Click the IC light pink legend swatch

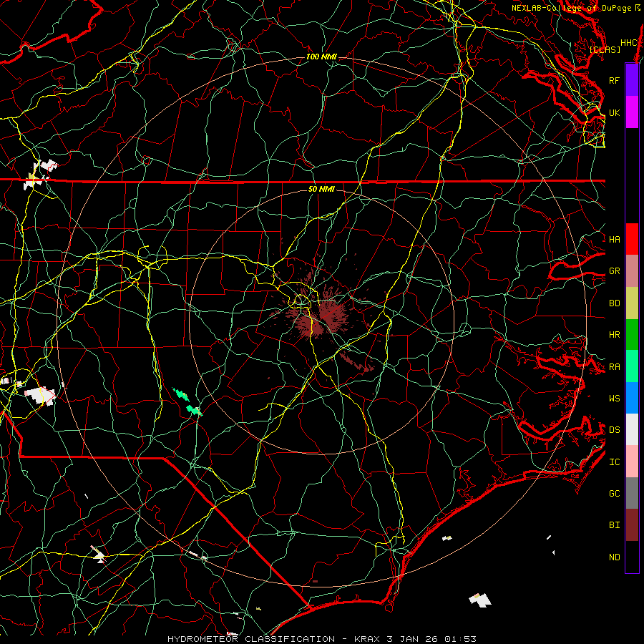tap(632, 462)
